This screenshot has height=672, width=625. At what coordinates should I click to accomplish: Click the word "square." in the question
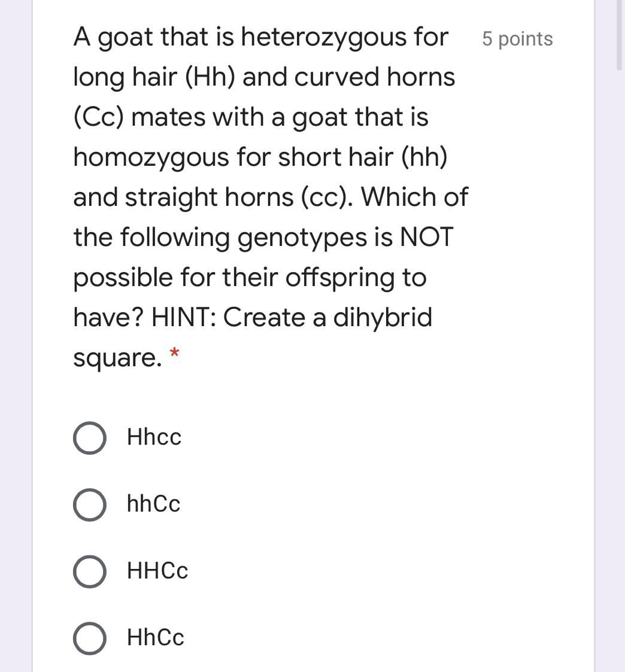click(117, 358)
